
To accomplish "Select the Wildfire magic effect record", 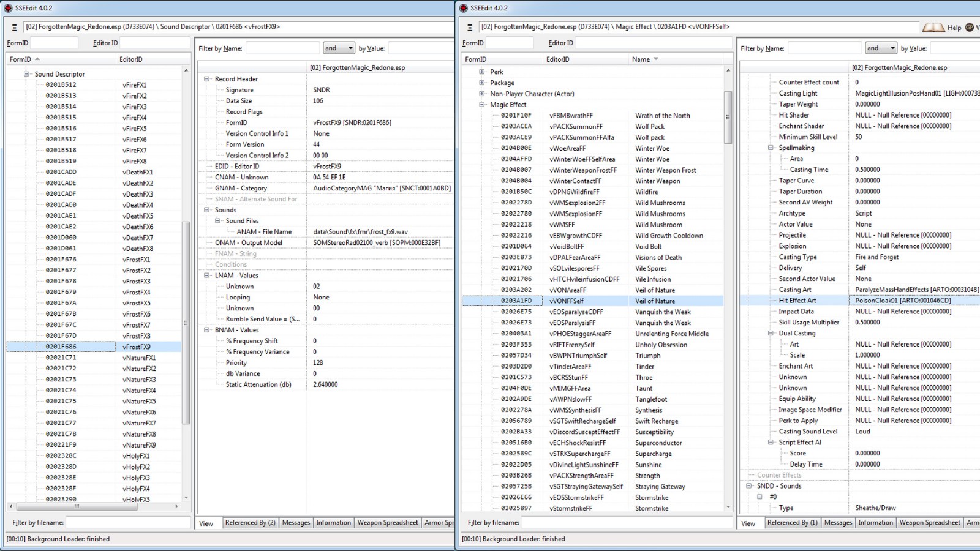I will (x=646, y=192).
